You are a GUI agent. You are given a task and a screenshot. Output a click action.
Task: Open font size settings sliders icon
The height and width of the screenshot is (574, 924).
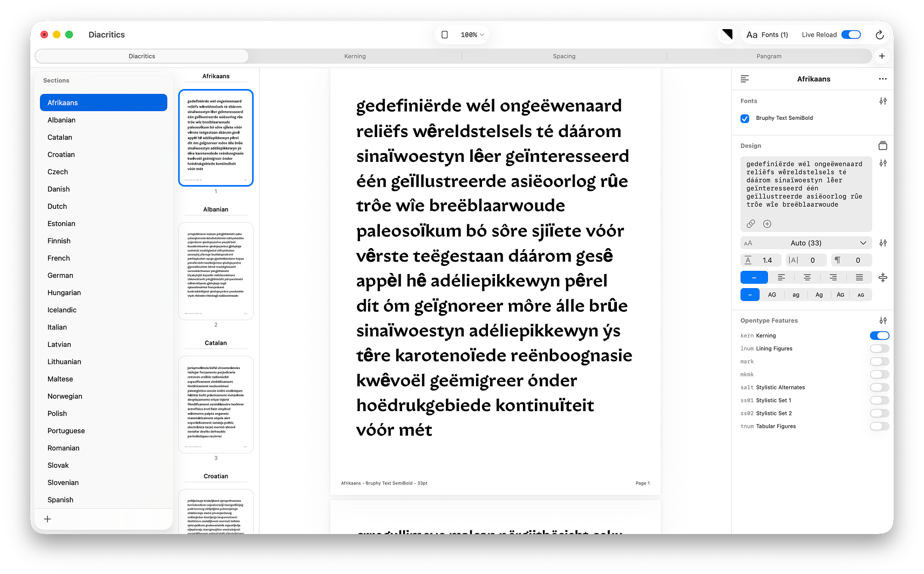click(883, 243)
